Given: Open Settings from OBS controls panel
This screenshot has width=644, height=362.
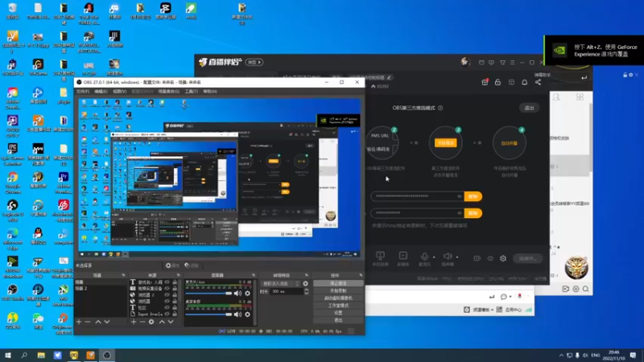Looking at the screenshot, I should 338,313.
